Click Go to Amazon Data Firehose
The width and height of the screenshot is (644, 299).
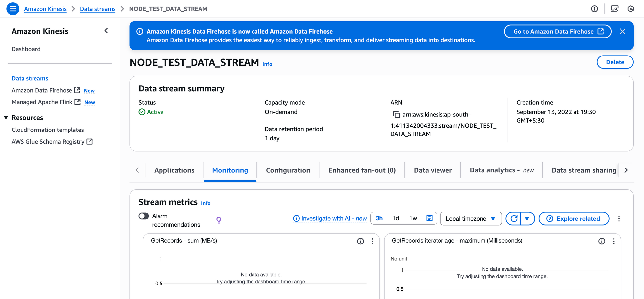[x=557, y=32]
